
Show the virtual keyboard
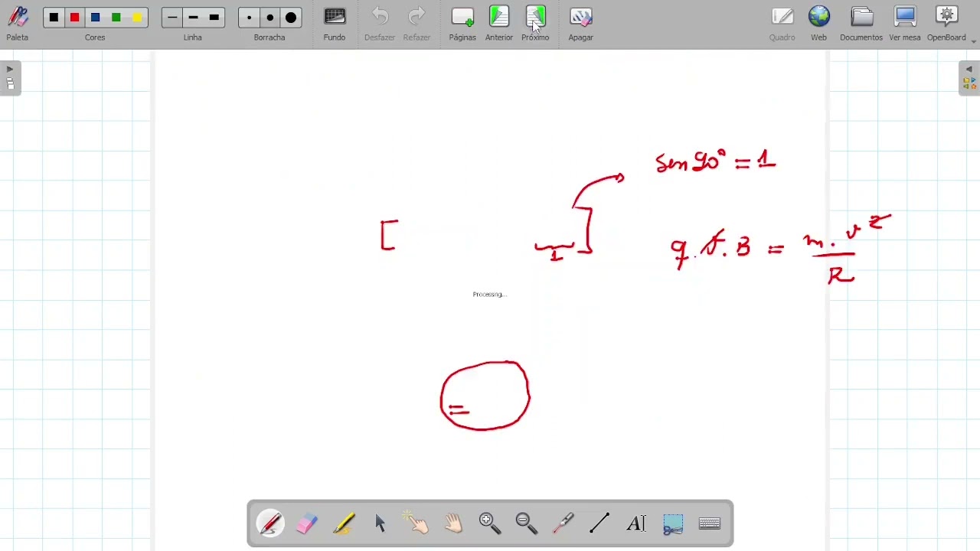(710, 523)
